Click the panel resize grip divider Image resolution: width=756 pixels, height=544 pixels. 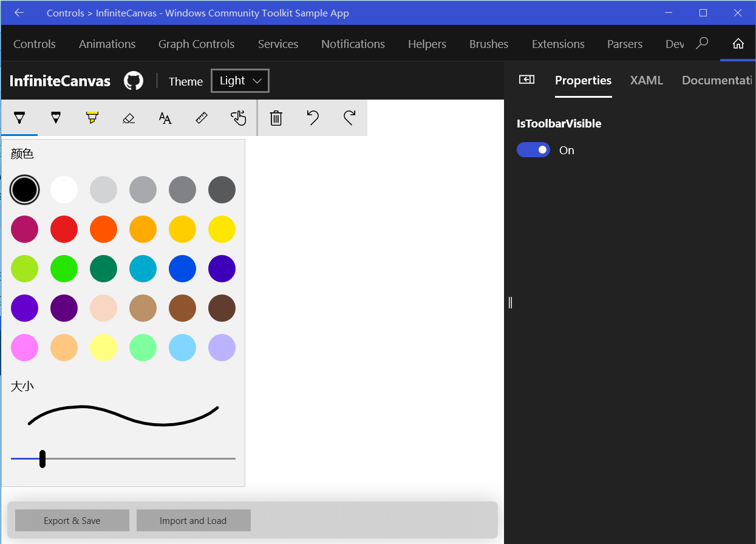(509, 302)
